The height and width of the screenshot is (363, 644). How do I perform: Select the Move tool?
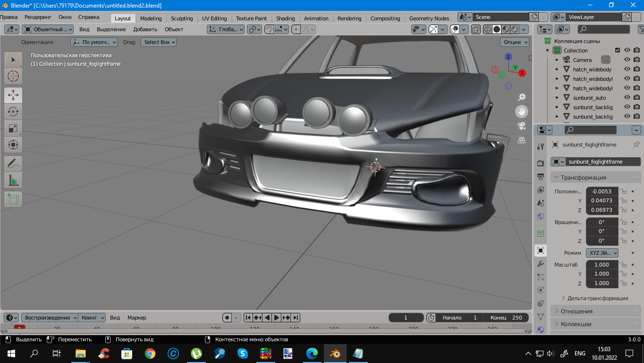pyautogui.click(x=13, y=95)
